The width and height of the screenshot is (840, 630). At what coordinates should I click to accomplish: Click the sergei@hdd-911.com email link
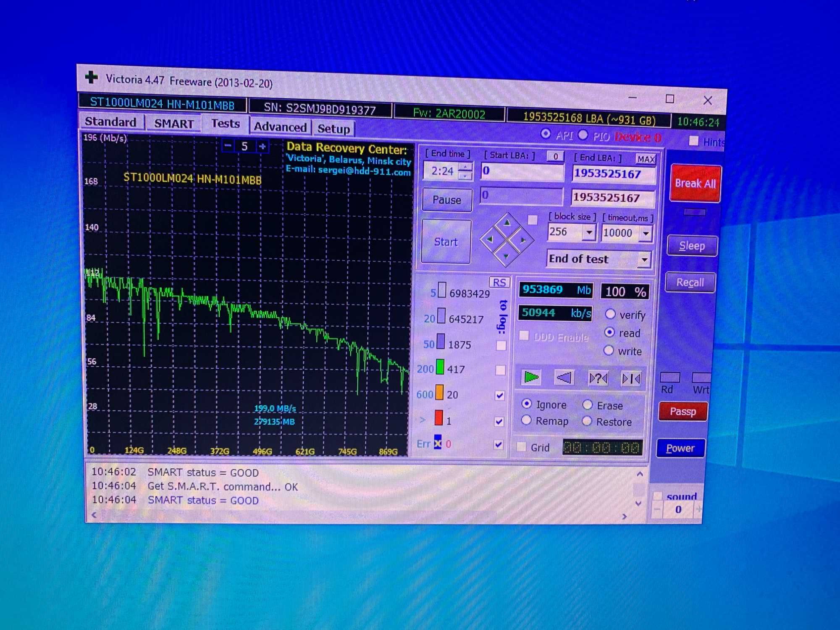[364, 171]
